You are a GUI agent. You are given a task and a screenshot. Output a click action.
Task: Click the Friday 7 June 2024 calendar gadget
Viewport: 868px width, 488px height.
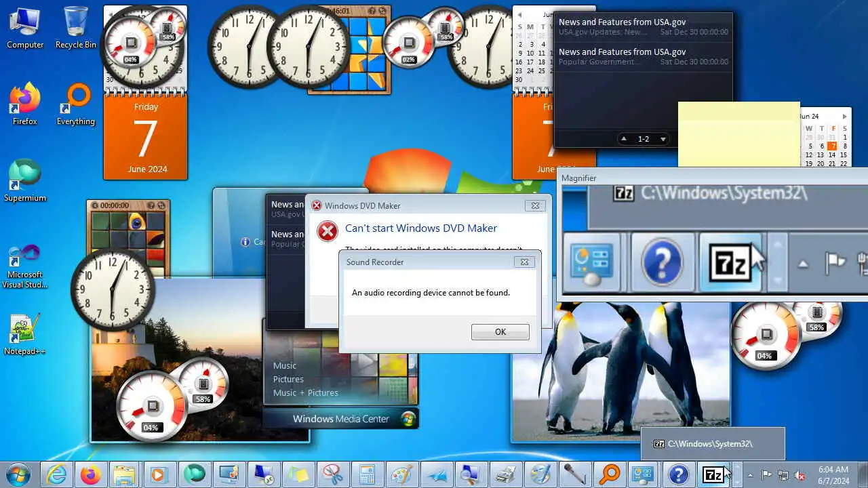pyautogui.click(x=146, y=137)
